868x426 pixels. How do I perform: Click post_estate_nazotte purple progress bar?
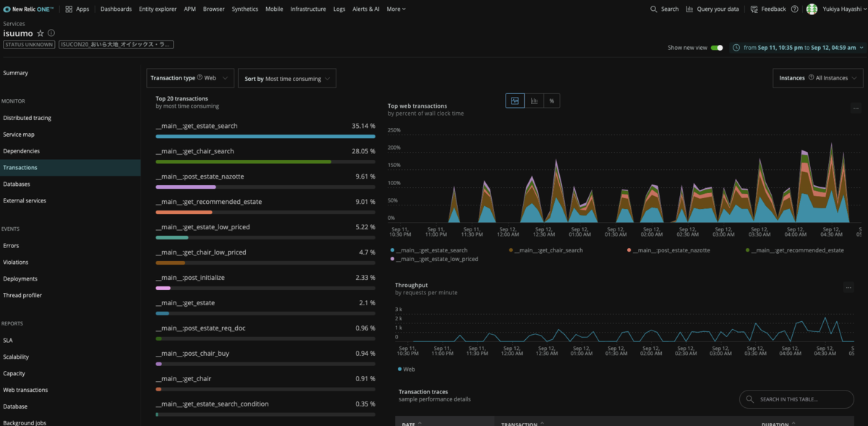186,187
